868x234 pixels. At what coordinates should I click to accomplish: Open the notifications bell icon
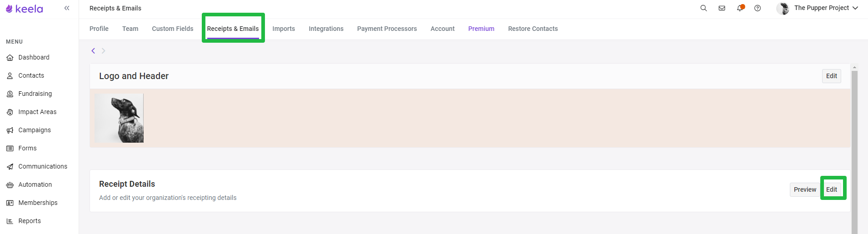pyautogui.click(x=740, y=8)
